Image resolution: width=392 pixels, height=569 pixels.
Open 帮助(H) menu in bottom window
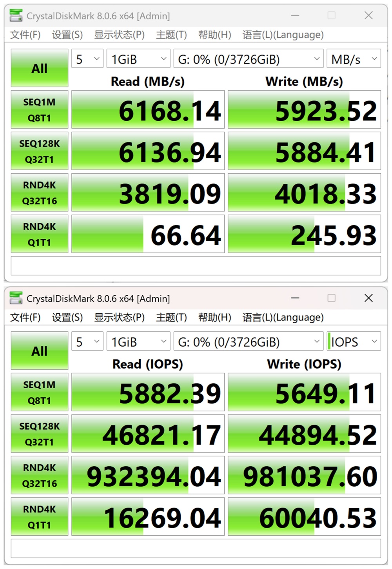214,317
